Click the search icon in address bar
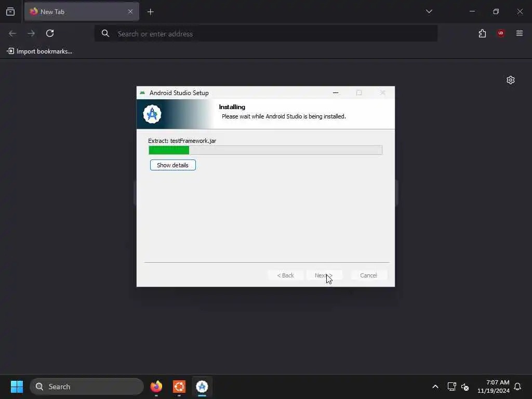Image resolution: width=532 pixels, height=399 pixels. [x=105, y=33]
